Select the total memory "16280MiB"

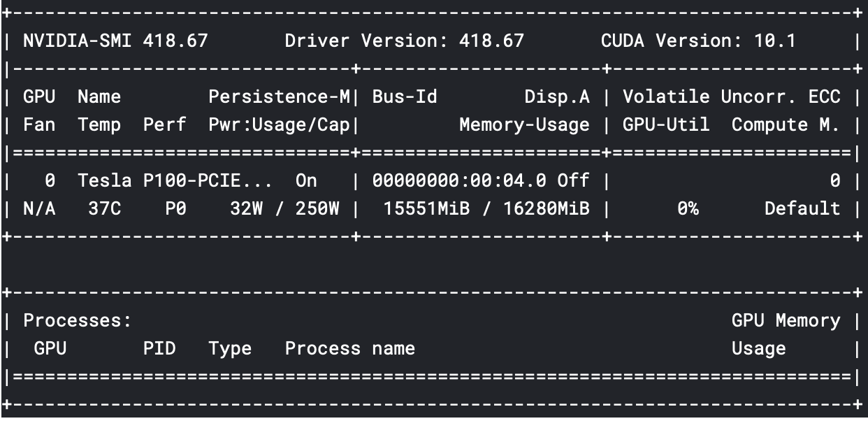pos(546,208)
